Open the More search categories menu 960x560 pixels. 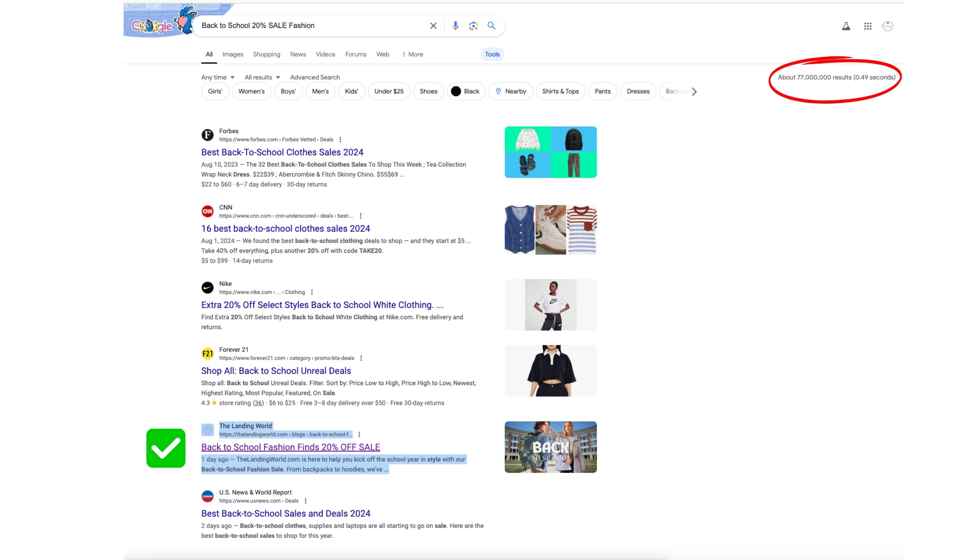pos(412,54)
